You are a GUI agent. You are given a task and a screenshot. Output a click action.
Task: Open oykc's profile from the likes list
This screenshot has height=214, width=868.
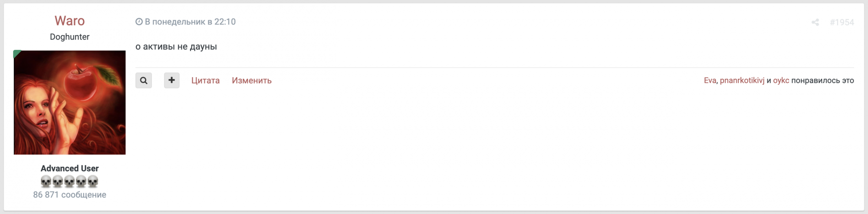[x=781, y=81]
